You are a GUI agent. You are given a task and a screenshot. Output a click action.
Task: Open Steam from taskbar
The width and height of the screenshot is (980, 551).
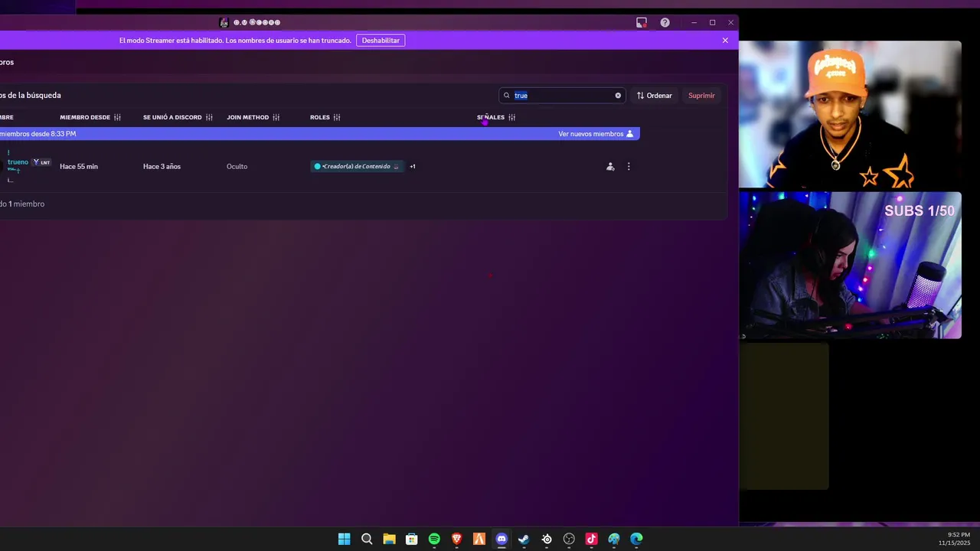point(524,539)
